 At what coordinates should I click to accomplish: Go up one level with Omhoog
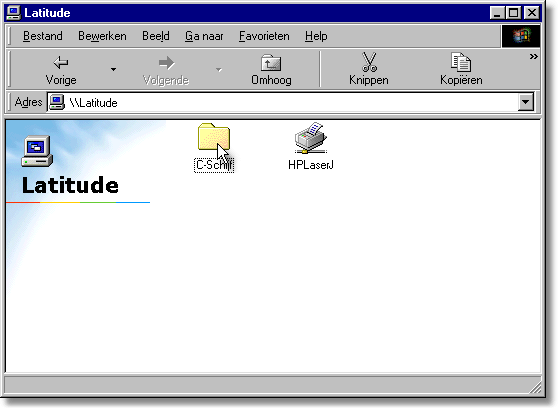point(271,70)
